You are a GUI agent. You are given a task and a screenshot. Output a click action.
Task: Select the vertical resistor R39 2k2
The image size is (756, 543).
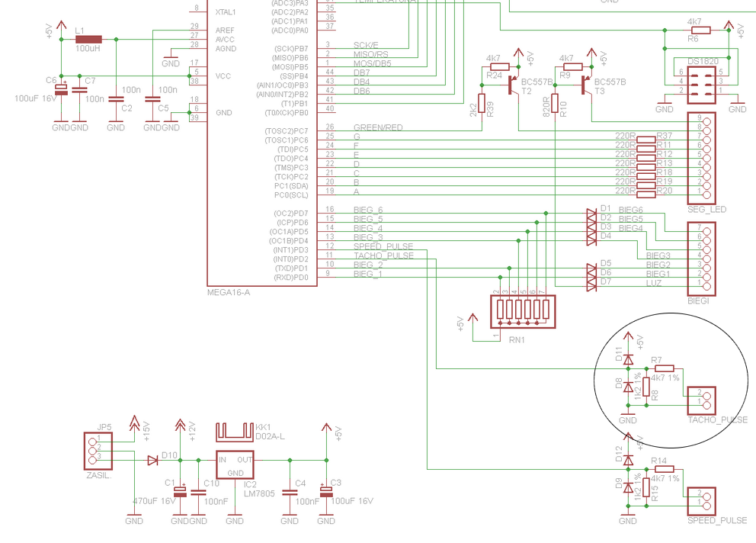tap(482, 103)
